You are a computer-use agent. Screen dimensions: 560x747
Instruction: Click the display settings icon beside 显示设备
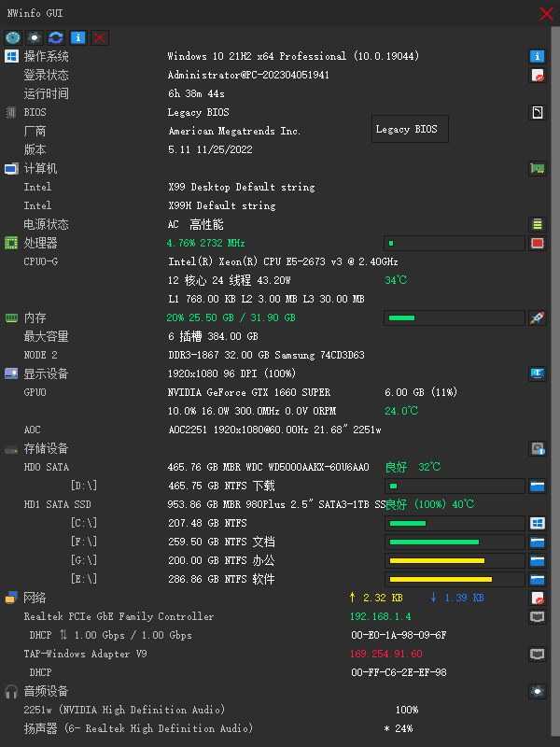coord(537,373)
